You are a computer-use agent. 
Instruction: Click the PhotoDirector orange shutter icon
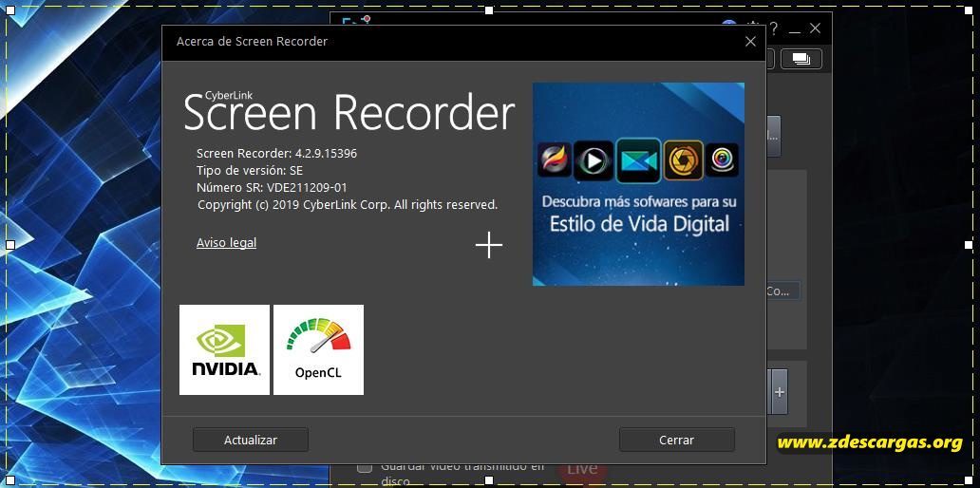point(684,160)
